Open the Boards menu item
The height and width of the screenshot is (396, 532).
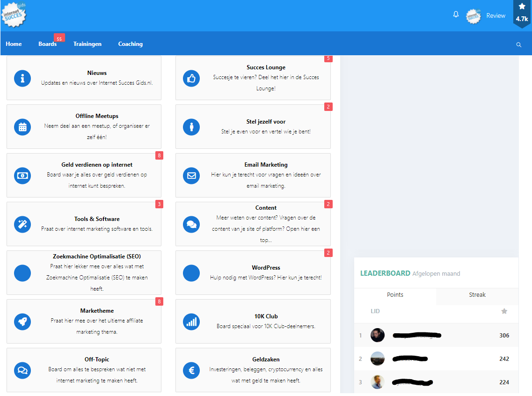pyautogui.click(x=47, y=44)
